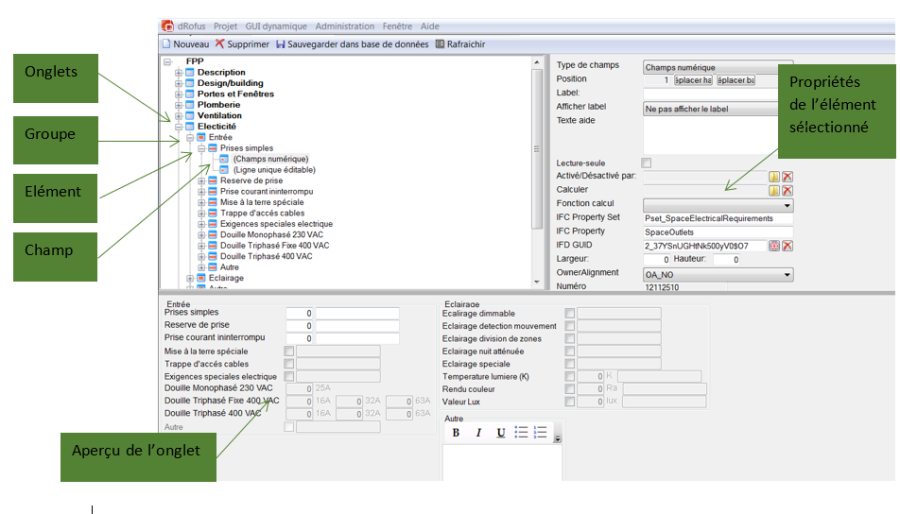Select (Ligne unique éditable) field in tree
This screenshot has width=900, height=514.
pos(271,170)
